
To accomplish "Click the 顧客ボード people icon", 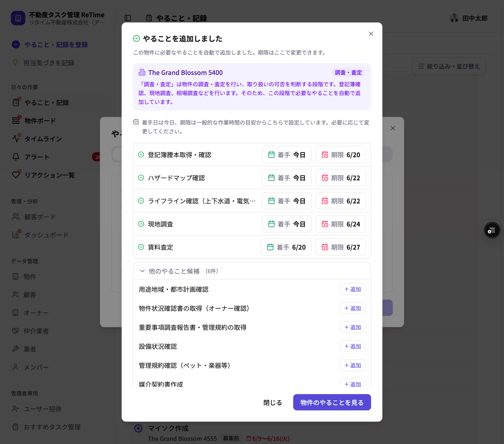I will pos(16,217).
